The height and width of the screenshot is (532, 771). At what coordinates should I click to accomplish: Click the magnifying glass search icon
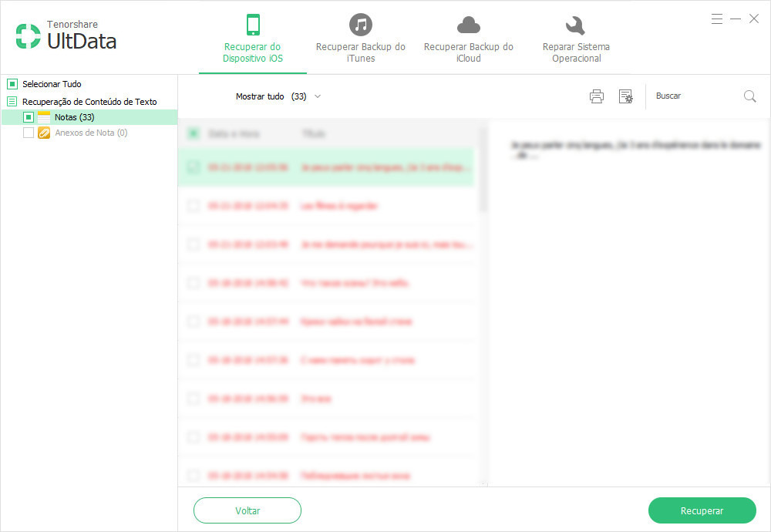(749, 96)
